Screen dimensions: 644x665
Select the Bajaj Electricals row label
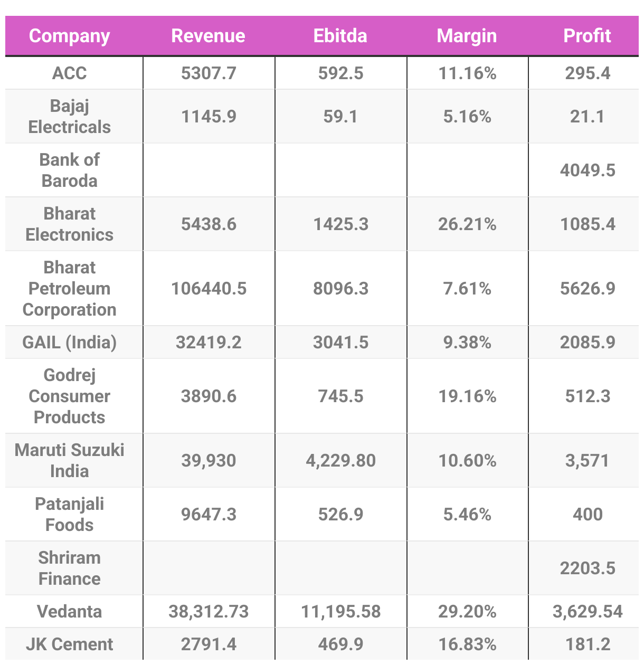pyautogui.click(x=70, y=117)
